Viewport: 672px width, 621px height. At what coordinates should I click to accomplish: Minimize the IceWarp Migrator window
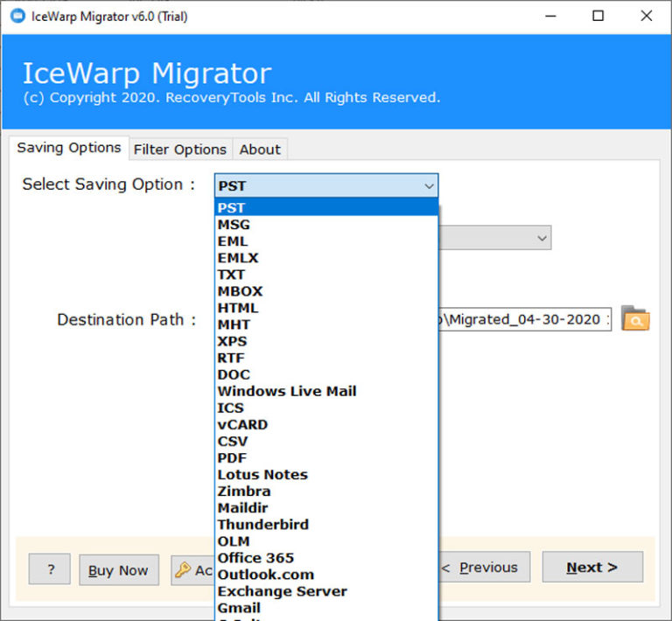[550, 17]
